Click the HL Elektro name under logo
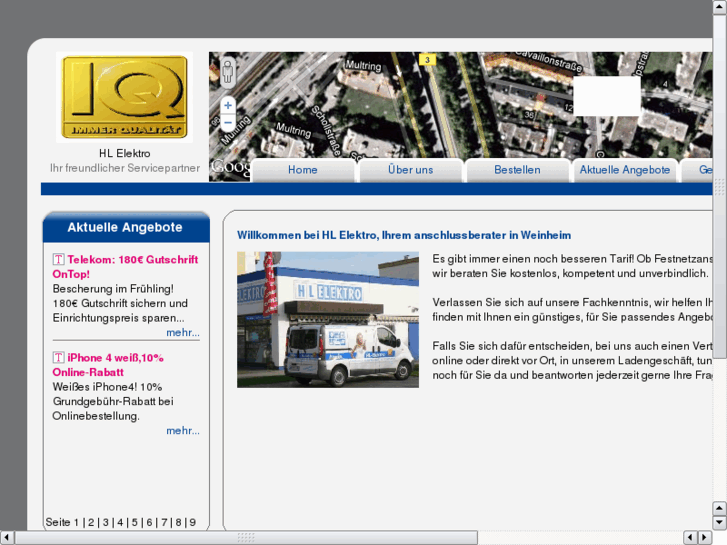Screen dimensions: 727x545 coord(125,154)
